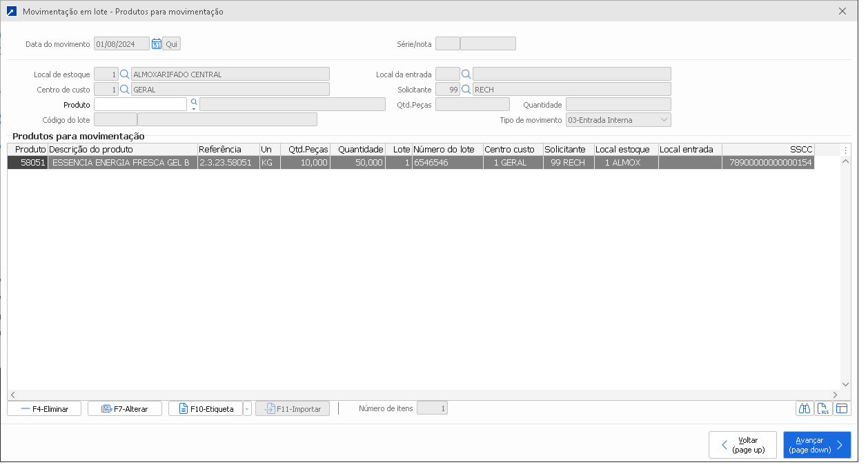The height and width of the screenshot is (467, 868).
Task: Sort by Referência column header
Action: (228, 150)
